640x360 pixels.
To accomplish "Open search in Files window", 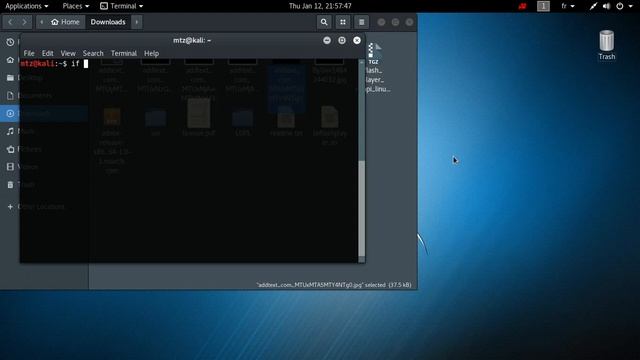I will pos(324,22).
